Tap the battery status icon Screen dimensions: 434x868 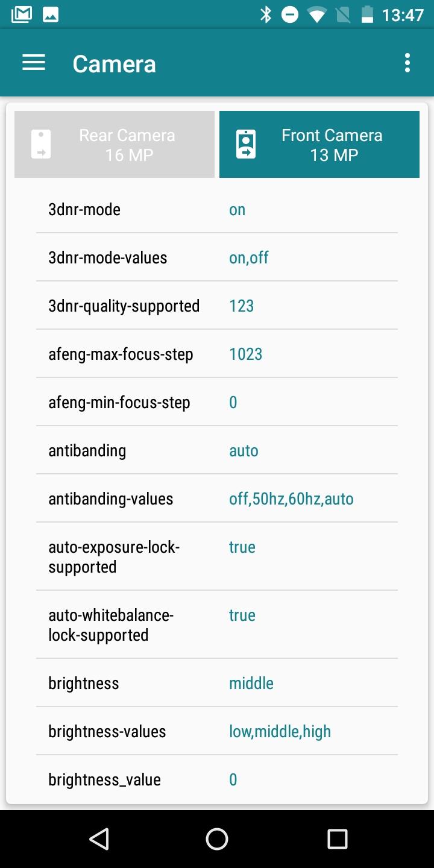367,14
